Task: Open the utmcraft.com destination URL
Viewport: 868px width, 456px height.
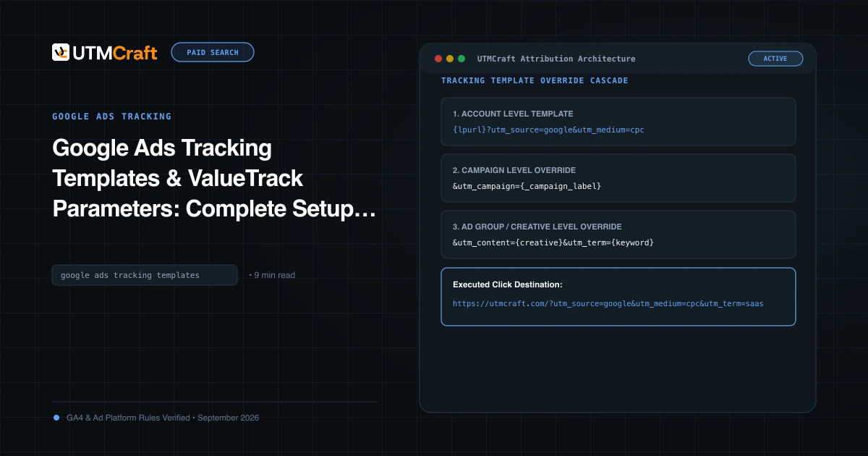Action: point(608,304)
